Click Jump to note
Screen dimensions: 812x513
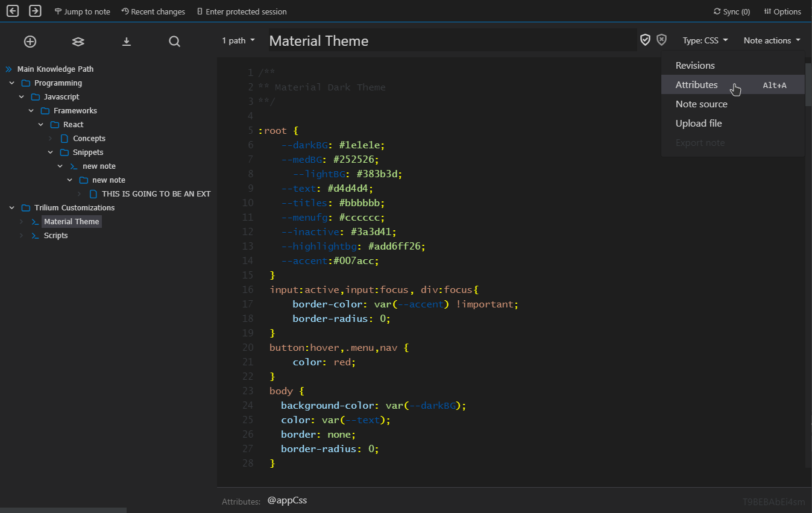82,11
